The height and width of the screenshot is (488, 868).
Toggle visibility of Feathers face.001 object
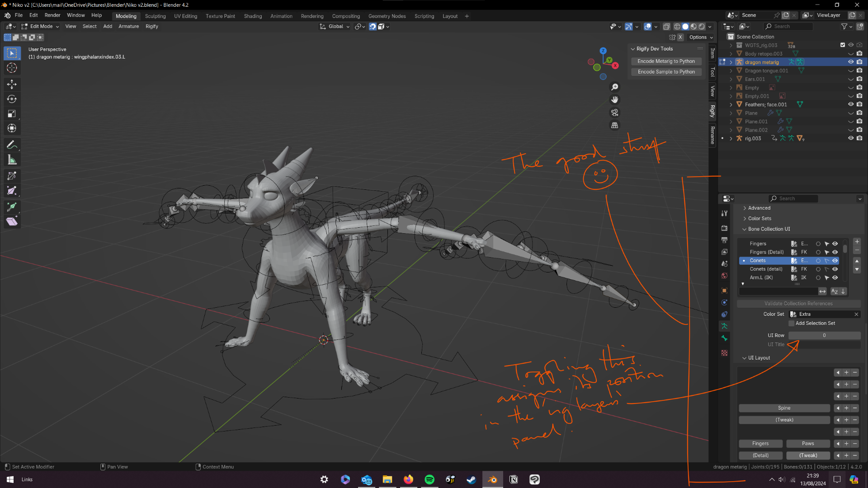pyautogui.click(x=851, y=104)
